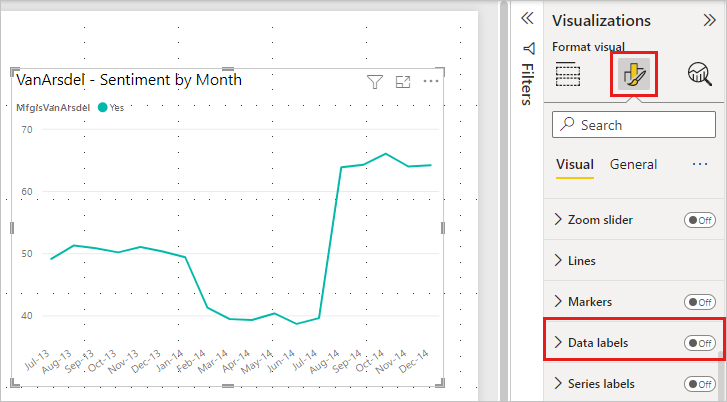Screen dimensions: 727x402
Task: Click the Visualizations pane heading
Action: 601,20
